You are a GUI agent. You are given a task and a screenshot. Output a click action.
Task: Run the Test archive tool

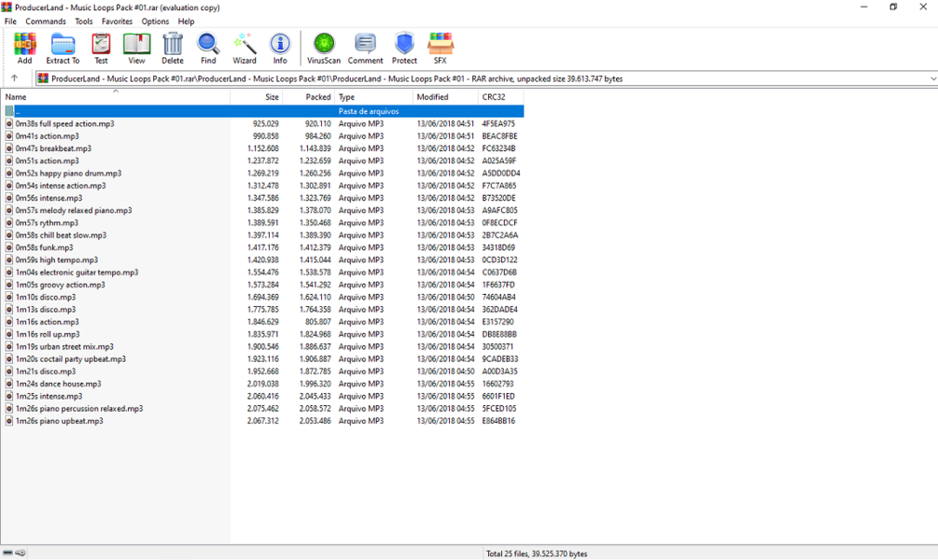point(101,48)
